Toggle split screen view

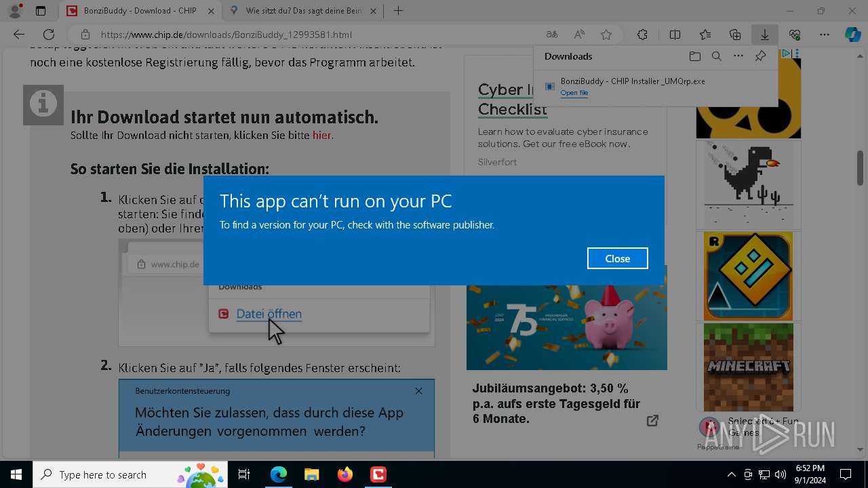point(675,35)
